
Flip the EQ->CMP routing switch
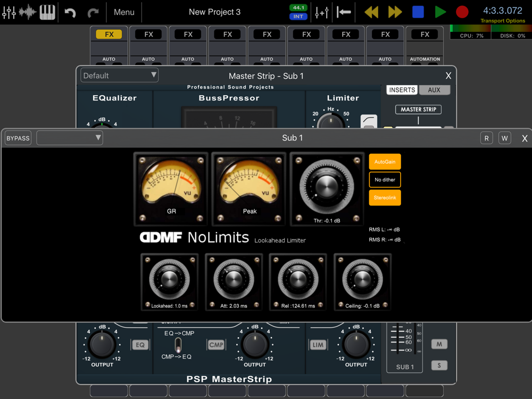(x=178, y=345)
